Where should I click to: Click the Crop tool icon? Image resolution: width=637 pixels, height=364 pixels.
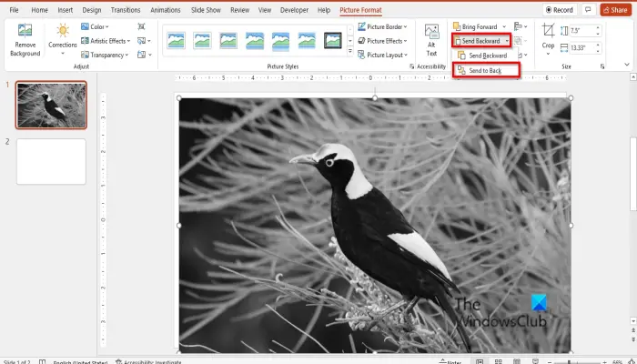[548, 30]
